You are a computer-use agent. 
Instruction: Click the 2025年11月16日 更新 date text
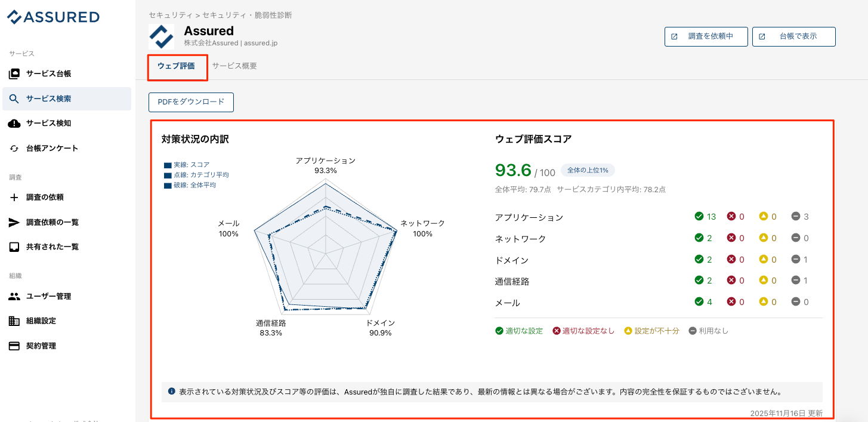click(786, 413)
